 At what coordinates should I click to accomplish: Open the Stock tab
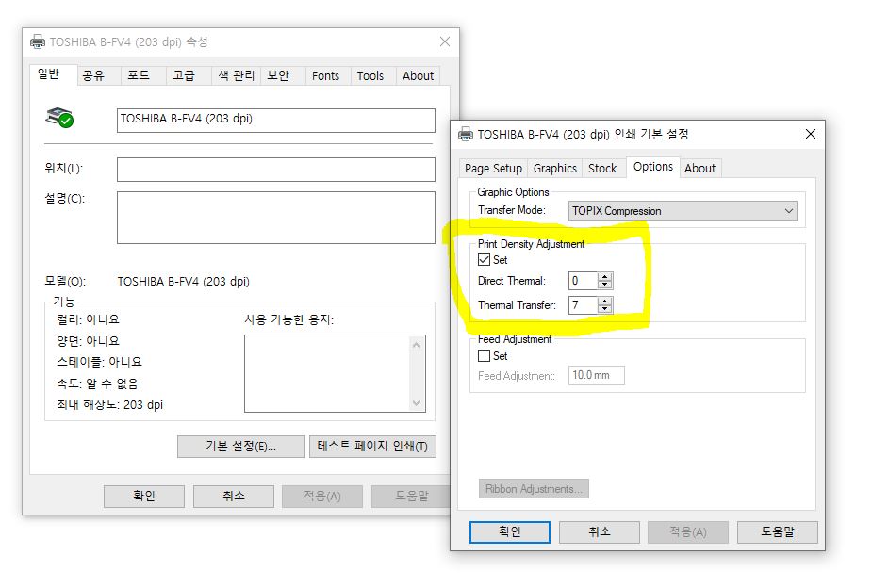[x=602, y=168]
